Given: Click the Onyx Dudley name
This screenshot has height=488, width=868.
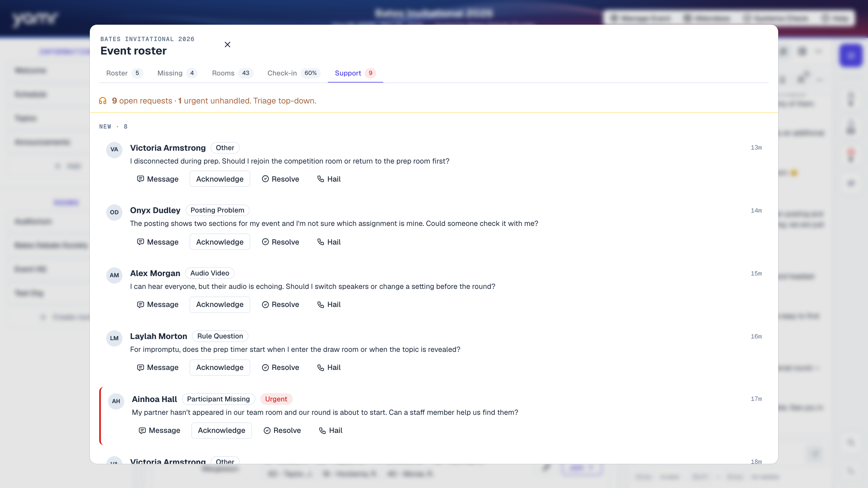Looking at the screenshot, I should 155,210.
